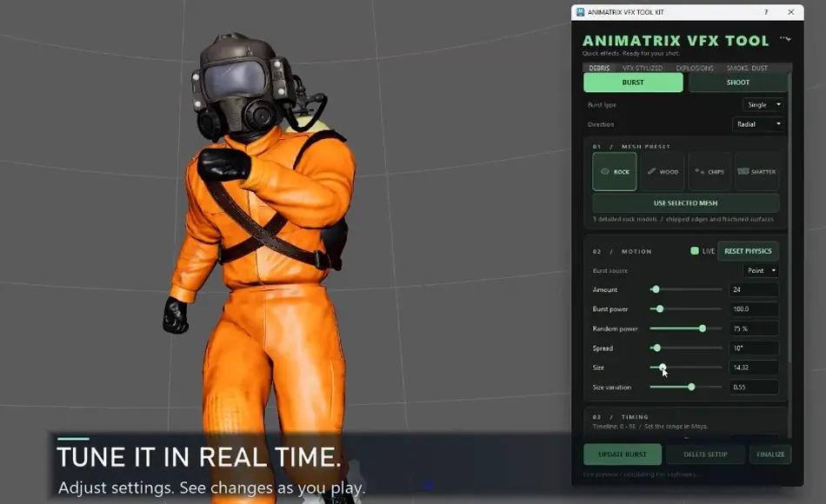Open the Burst type dropdown
The width and height of the screenshot is (826, 504).
[x=763, y=105]
